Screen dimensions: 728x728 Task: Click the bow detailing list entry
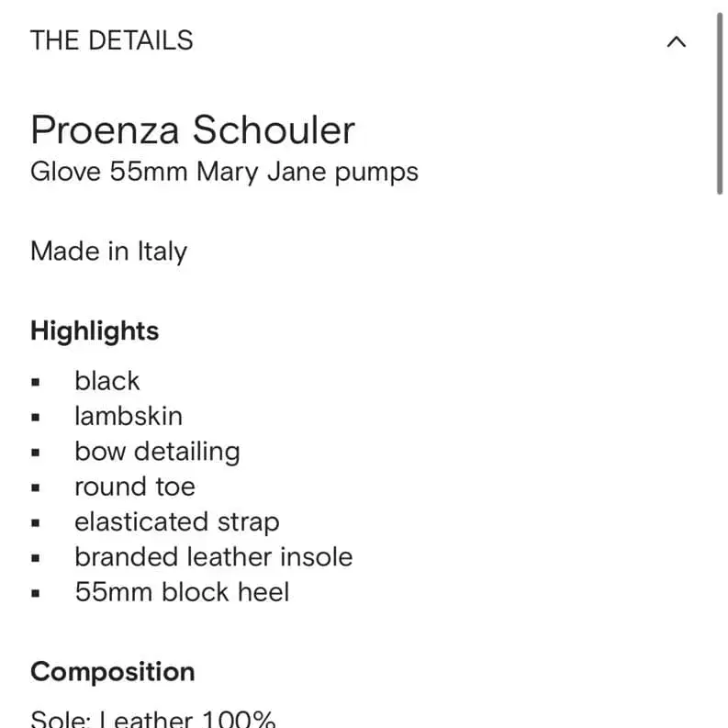[157, 452]
